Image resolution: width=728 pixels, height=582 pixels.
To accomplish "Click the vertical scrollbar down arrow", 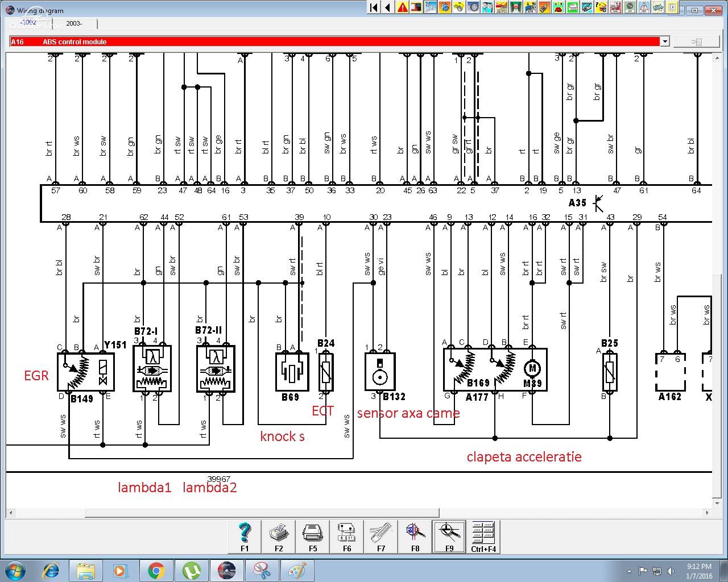I will (x=717, y=504).
